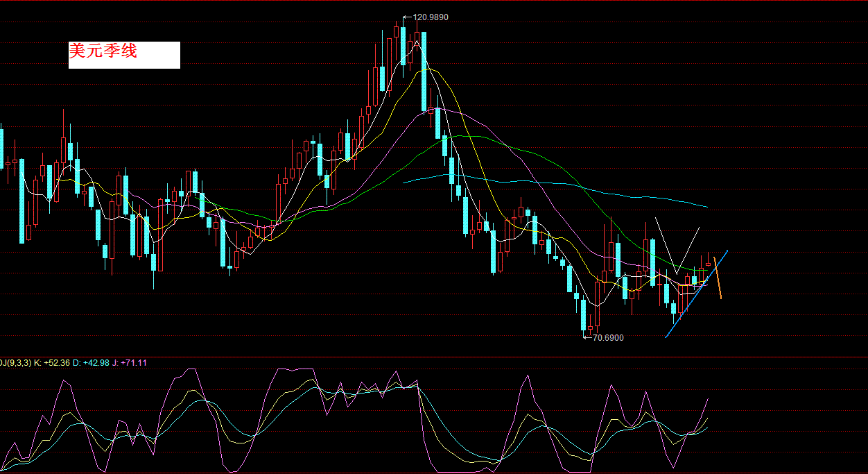Click the KDJ K: +52.36 value

tap(53, 363)
